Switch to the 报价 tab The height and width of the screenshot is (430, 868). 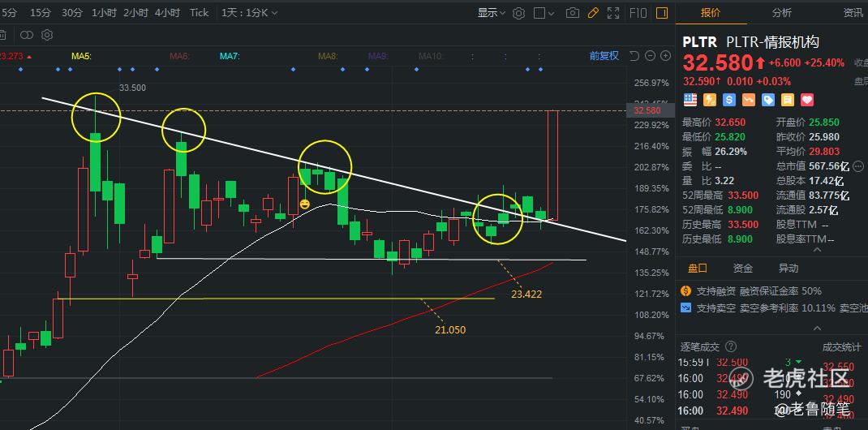point(711,13)
